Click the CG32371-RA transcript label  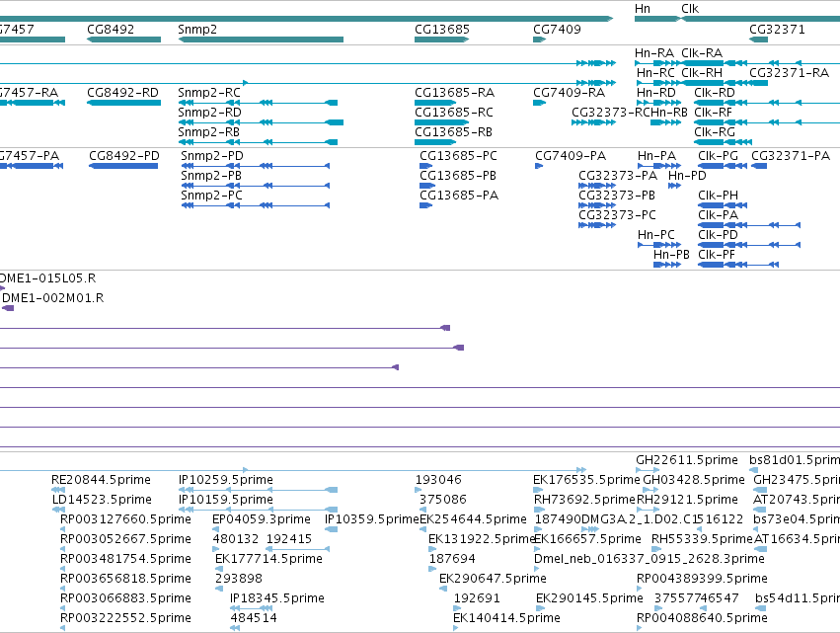pyautogui.click(x=789, y=72)
